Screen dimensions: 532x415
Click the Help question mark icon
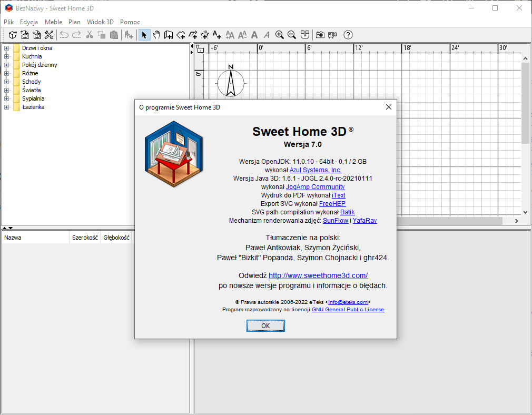348,35
